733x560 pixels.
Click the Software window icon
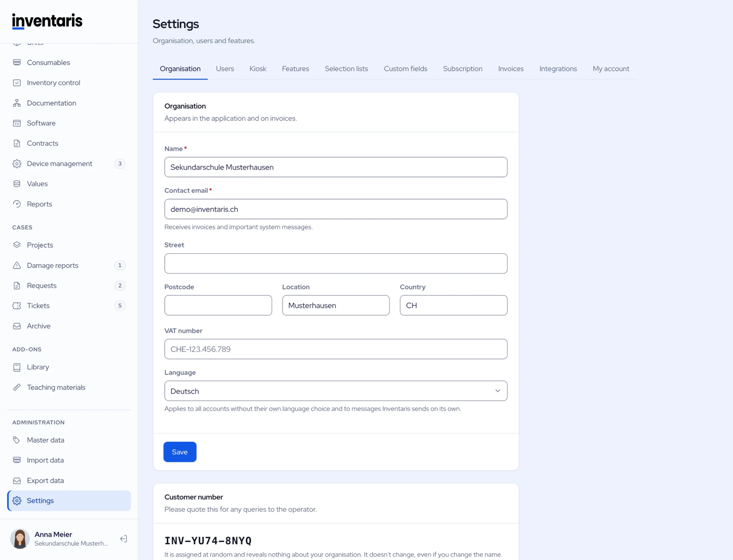17,123
